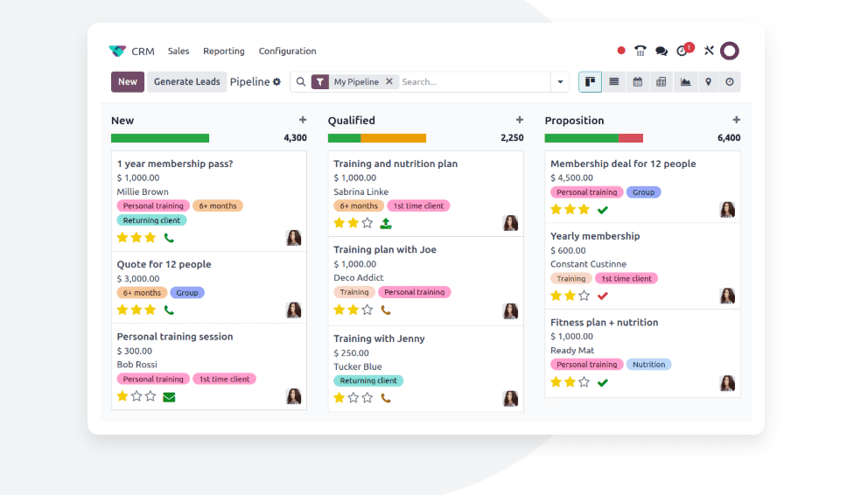
Task: Switch to Calendar view
Action: tap(638, 82)
